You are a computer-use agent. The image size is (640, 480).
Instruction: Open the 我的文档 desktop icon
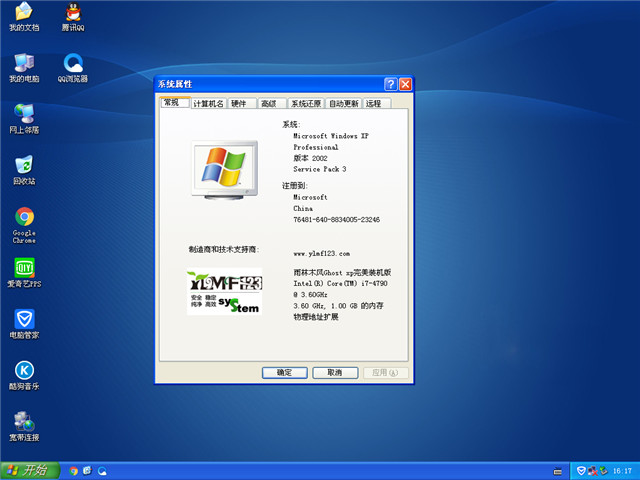coord(24,17)
